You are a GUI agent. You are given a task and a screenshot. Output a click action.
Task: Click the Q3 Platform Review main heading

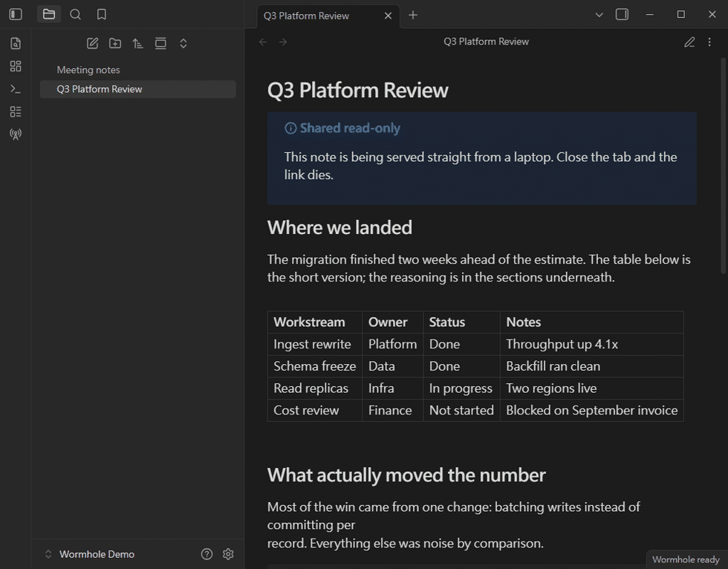pyautogui.click(x=357, y=90)
